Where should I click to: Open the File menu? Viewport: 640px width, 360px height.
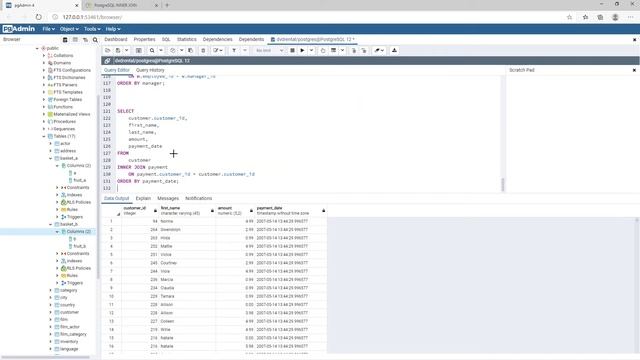pyautogui.click(x=49, y=29)
